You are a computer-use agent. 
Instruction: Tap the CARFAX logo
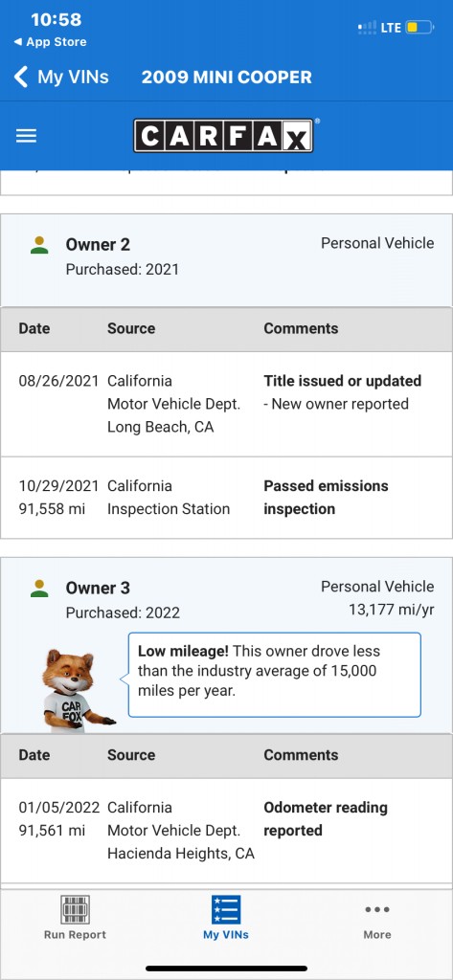tap(223, 136)
